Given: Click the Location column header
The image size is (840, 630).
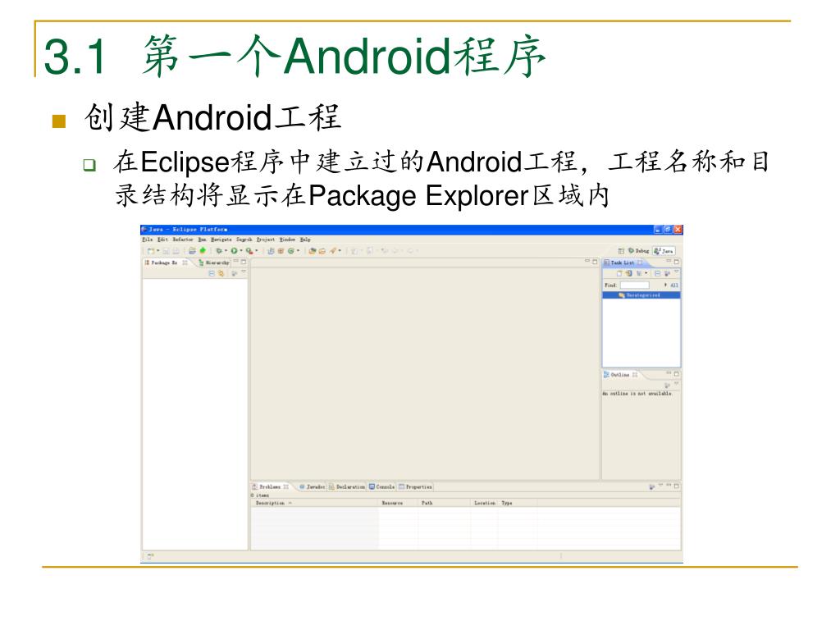Looking at the screenshot, I should pos(484,503).
